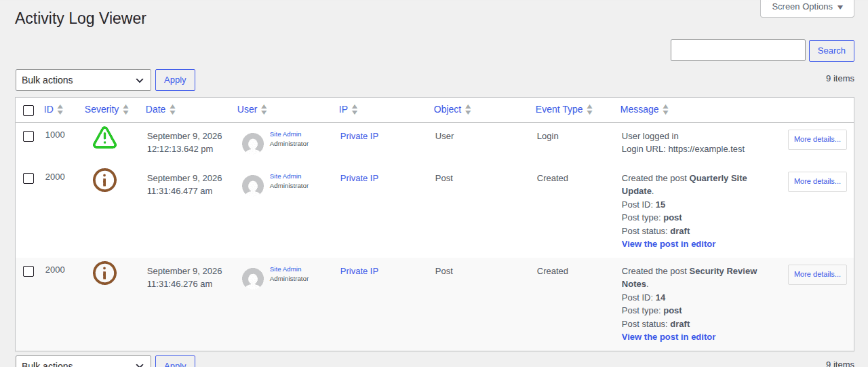Click the date September 9, 2026 12:12:13.642 pm

pyautogui.click(x=184, y=142)
